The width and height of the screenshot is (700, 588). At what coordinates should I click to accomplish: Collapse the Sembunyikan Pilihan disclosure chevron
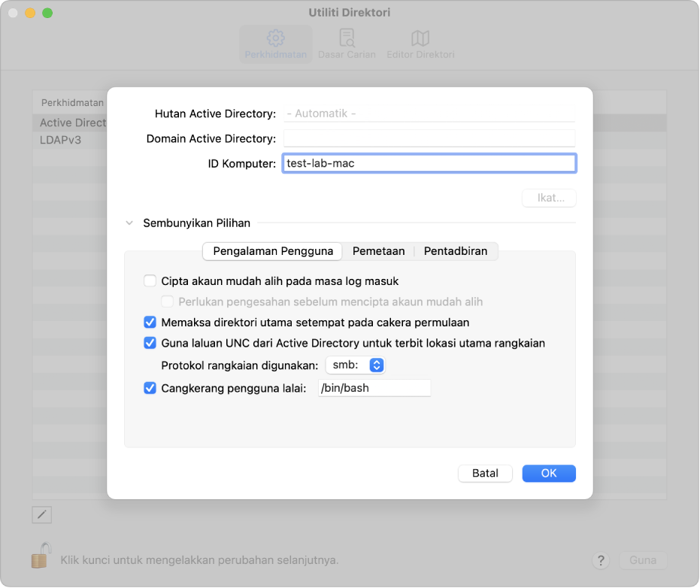click(129, 223)
